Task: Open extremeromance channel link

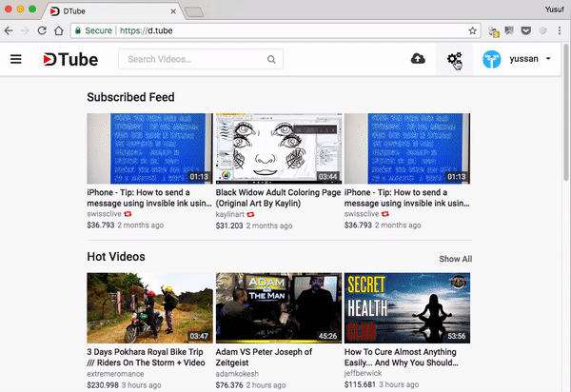Action: coord(115,374)
